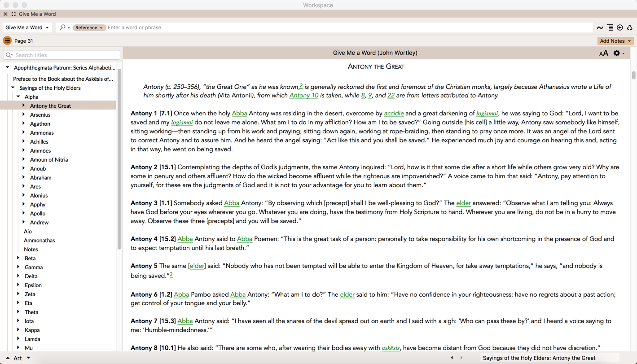This screenshot has width=637, height=364.
Task: Click the circled plus icon
Action: point(620,28)
